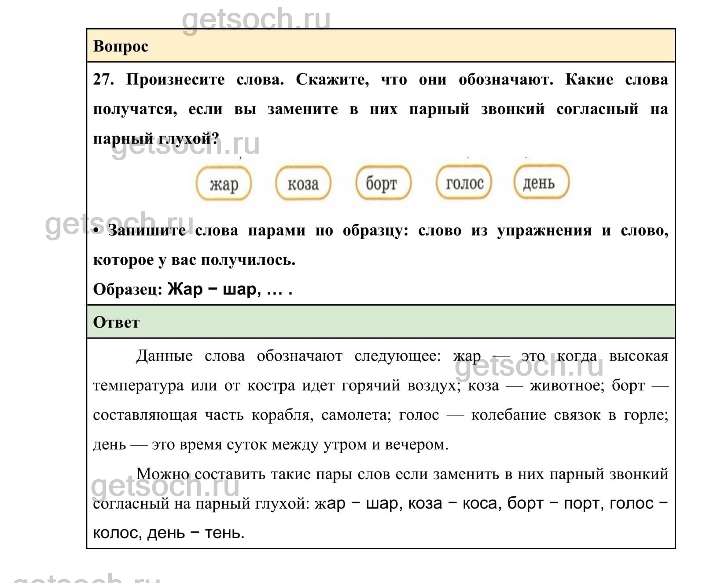This screenshot has width=728, height=583.
Task: Click the word bubble "жар"
Action: (224, 183)
